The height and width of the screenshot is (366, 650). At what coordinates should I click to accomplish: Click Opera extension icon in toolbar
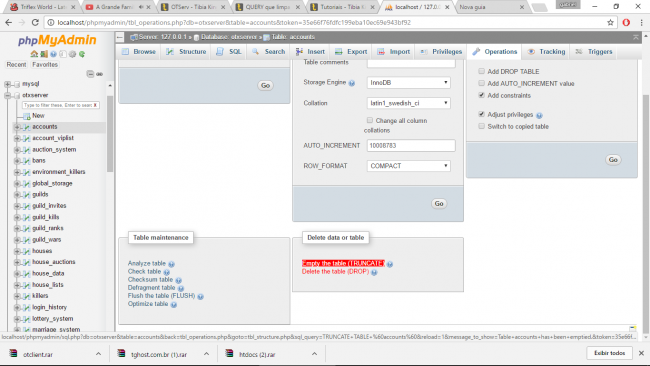click(626, 22)
